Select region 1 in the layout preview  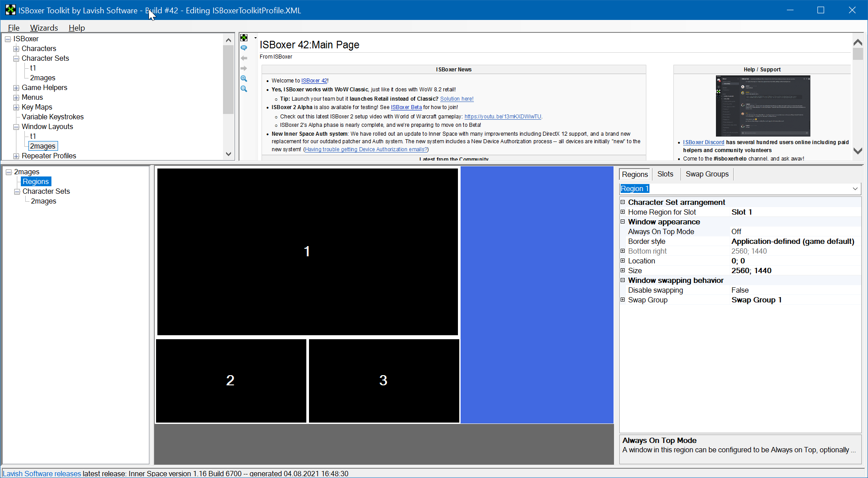pyautogui.click(x=307, y=251)
